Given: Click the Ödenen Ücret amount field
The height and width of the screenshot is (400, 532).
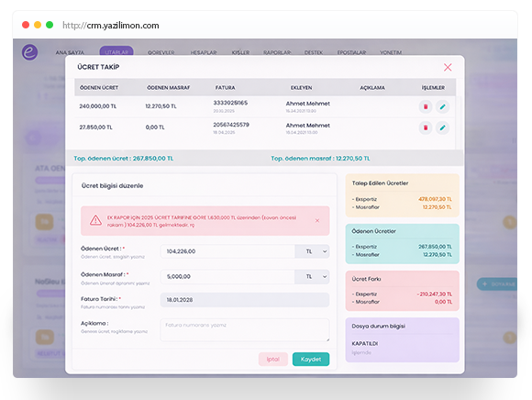Looking at the screenshot, I should click(x=227, y=251).
